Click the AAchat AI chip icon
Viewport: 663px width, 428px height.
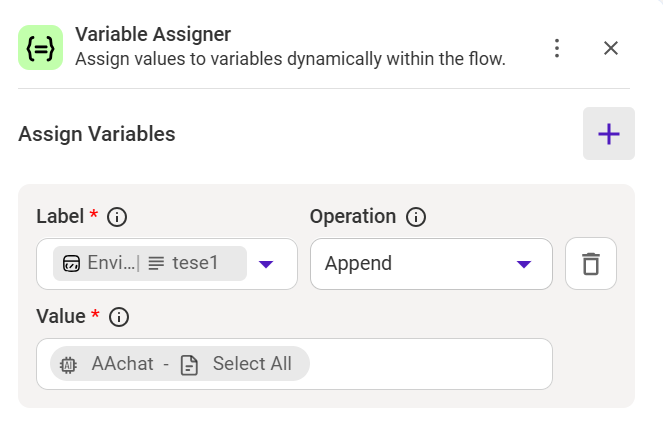click(x=69, y=364)
